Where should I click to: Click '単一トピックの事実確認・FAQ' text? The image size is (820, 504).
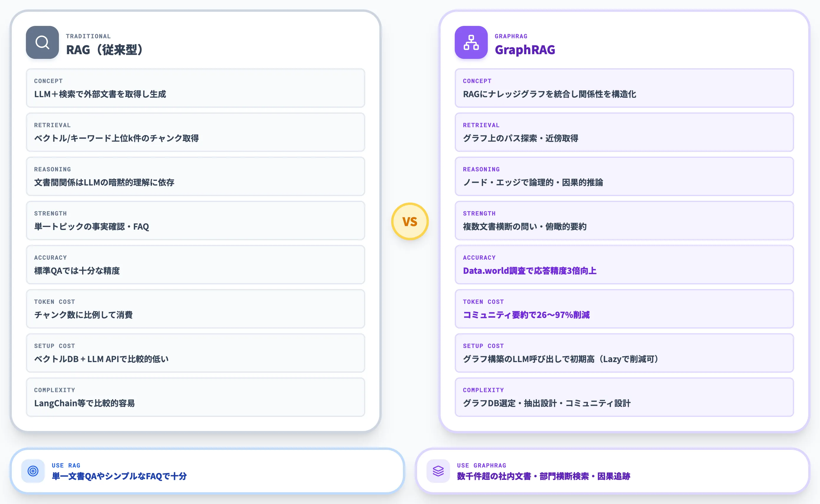91,226
